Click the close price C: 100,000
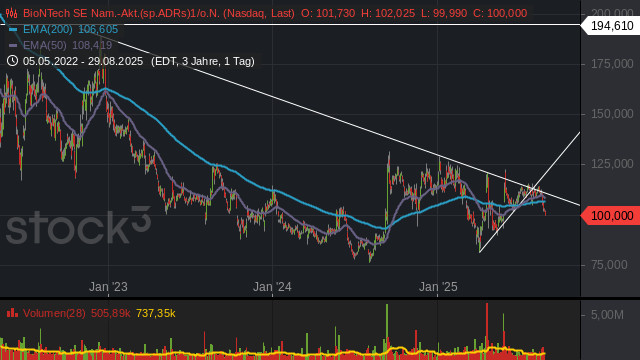The image size is (640, 360). pos(500,13)
